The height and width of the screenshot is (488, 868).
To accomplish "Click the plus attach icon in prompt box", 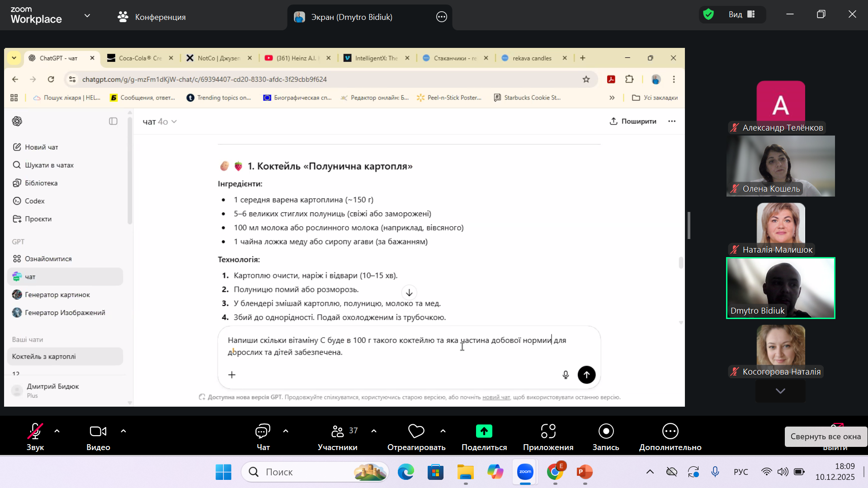I will click(x=232, y=375).
